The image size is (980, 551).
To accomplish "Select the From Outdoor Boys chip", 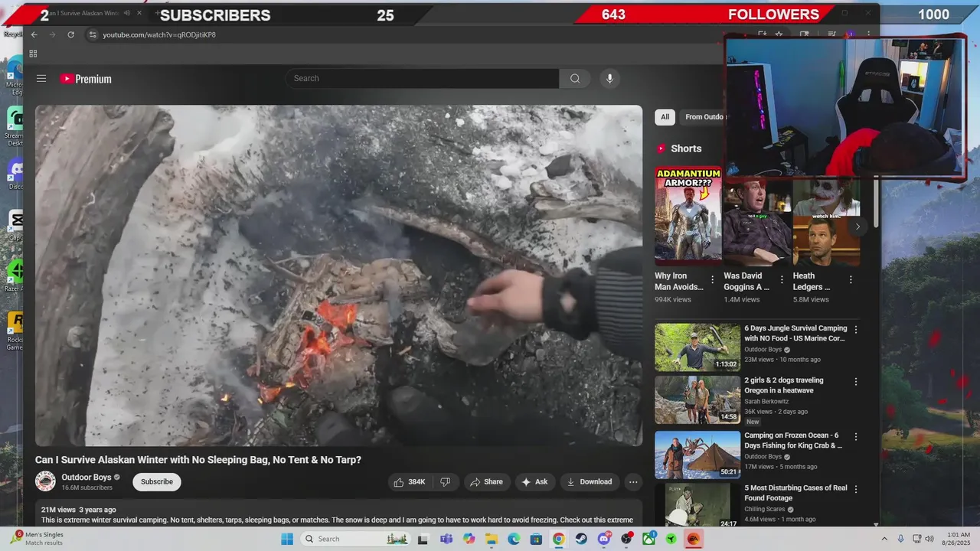I will click(704, 117).
